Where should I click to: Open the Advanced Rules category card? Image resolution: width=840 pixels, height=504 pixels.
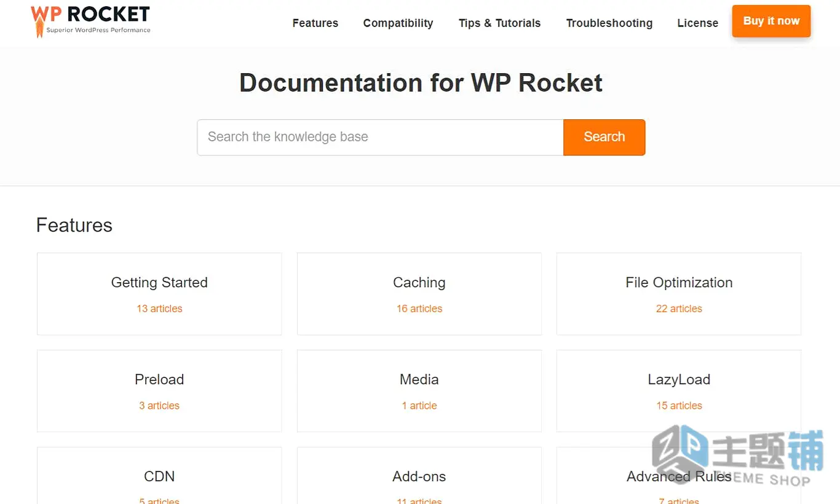(679, 476)
